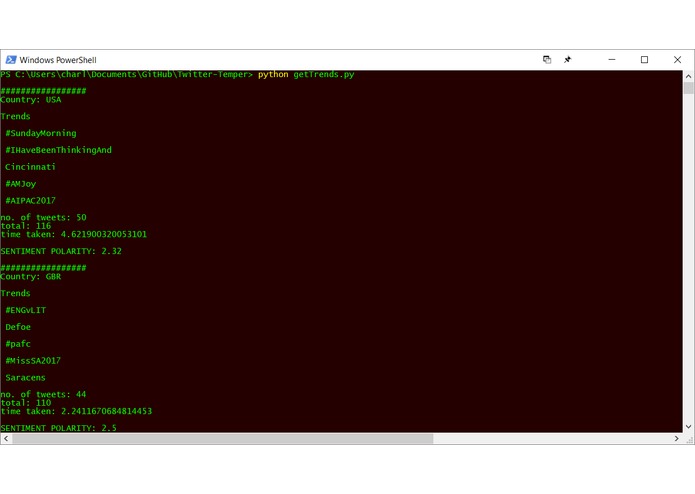Click the 'Defoe' trend line
The height and width of the screenshot is (494, 695).
tap(18, 327)
